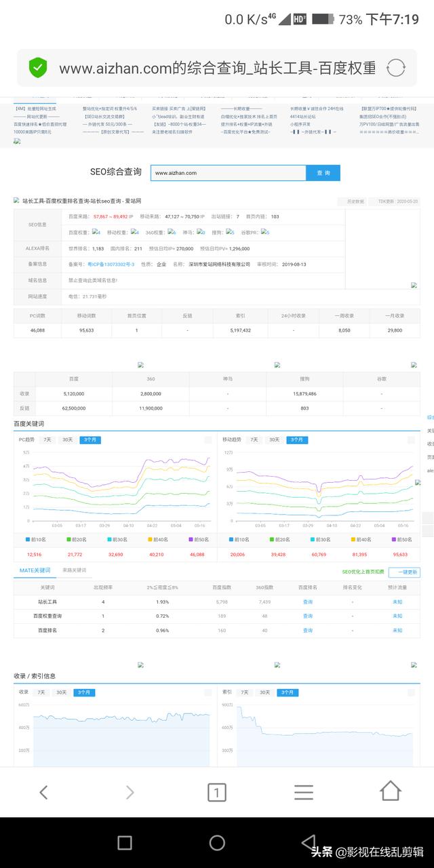Screen dimensions: 434x868
Task: Tap Android home circle button
Action: click(217, 842)
